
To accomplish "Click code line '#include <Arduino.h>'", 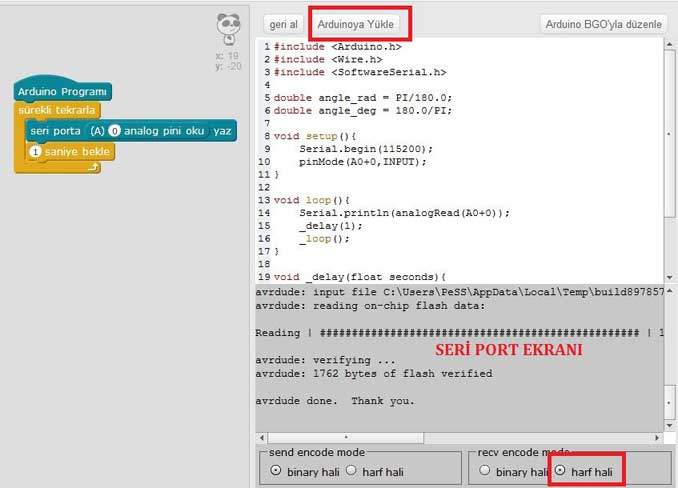I will tap(338, 47).
